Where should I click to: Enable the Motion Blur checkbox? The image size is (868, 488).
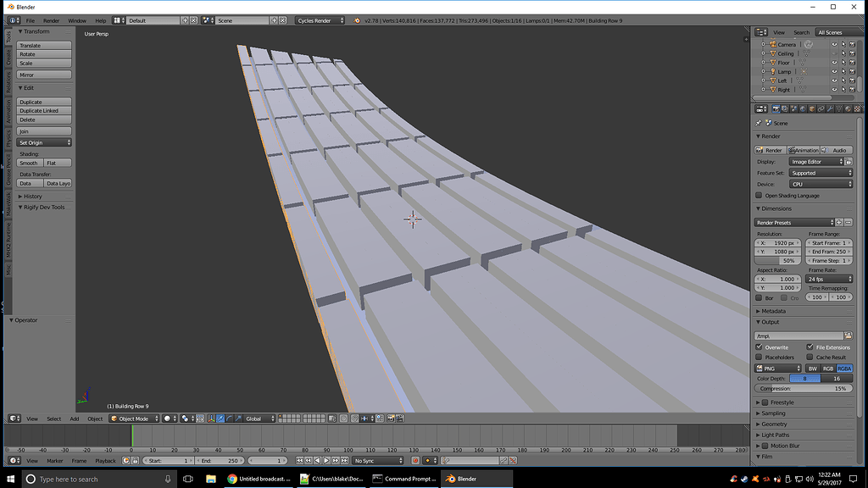(765, 446)
